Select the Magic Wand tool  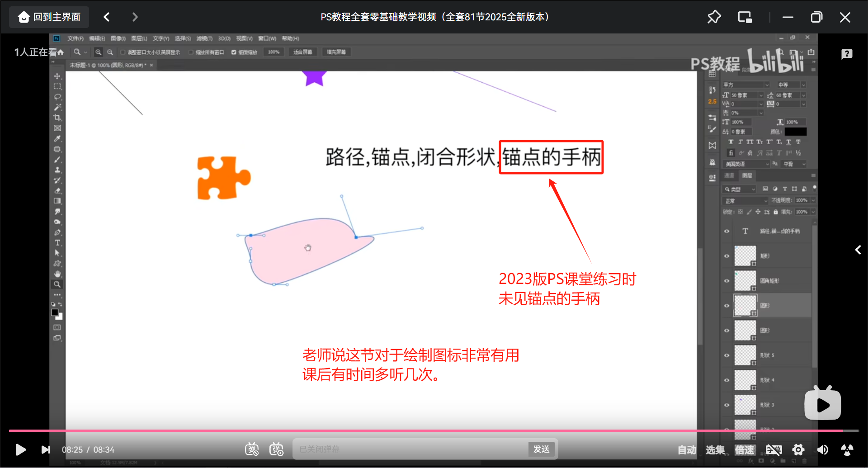57,107
